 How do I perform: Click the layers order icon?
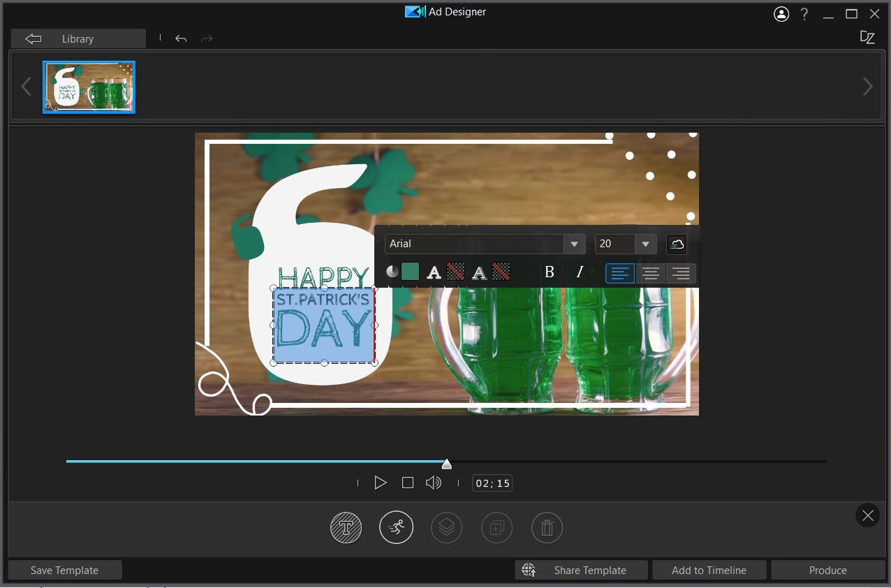pos(447,528)
